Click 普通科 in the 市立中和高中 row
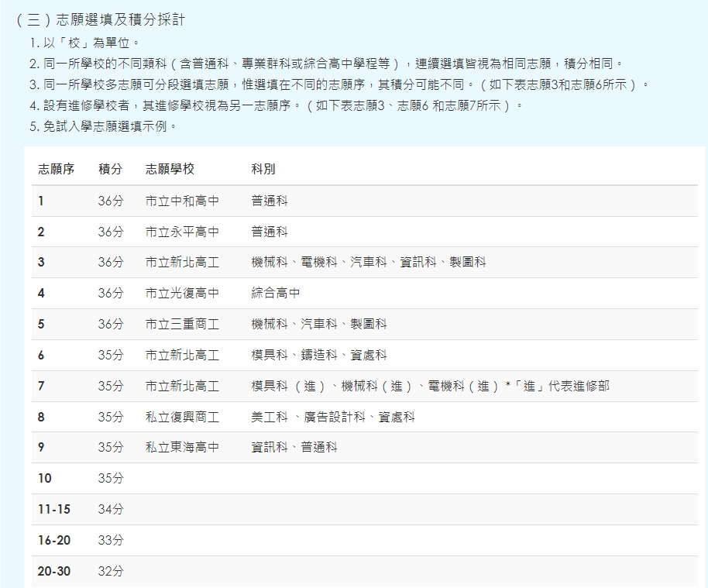 (270, 201)
